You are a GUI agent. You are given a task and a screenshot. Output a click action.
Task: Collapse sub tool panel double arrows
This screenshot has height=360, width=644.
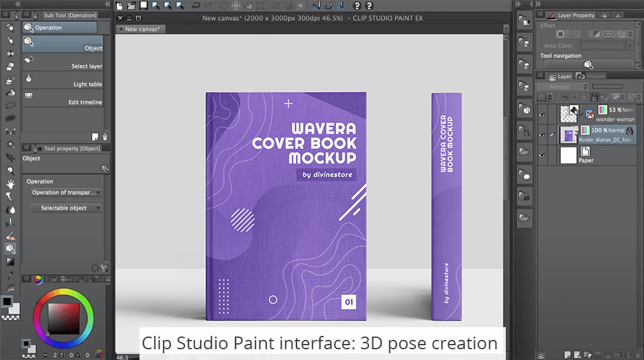[107, 4]
